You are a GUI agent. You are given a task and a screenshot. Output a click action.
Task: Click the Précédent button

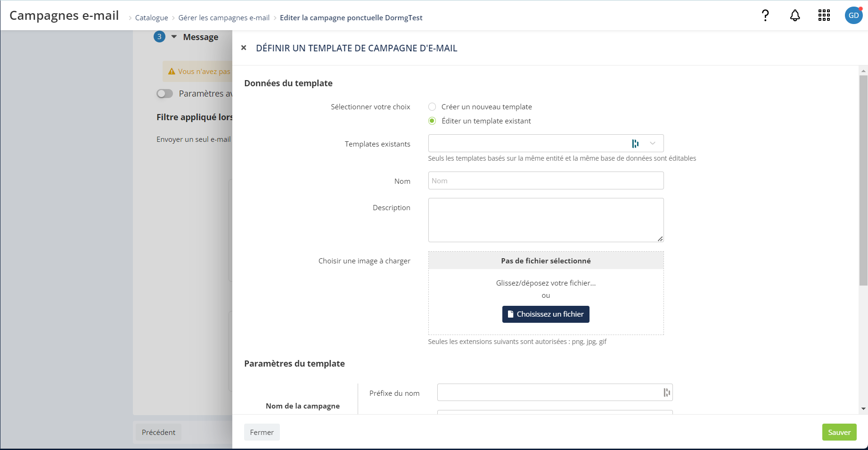click(158, 432)
